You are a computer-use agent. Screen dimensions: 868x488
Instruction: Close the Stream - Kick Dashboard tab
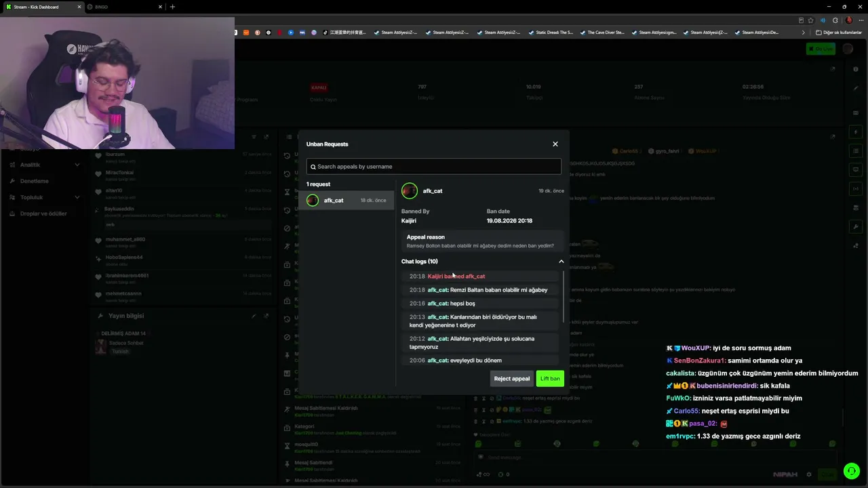click(x=79, y=7)
